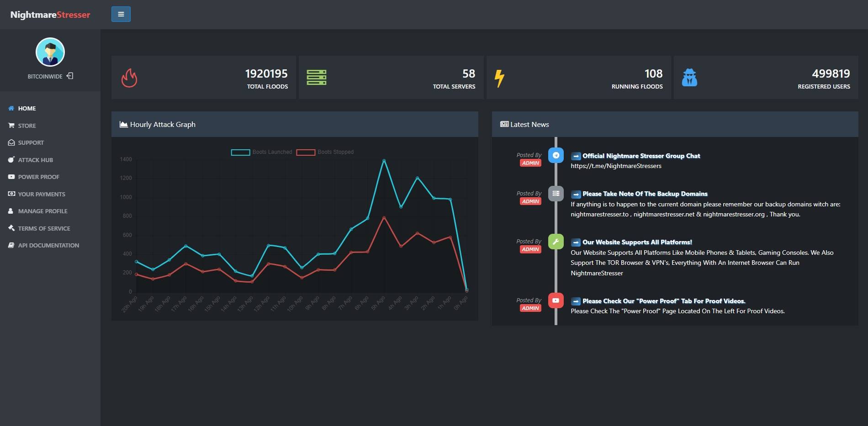Click the Latest News panel title
868x426 pixels.
[x=529, y=124]
